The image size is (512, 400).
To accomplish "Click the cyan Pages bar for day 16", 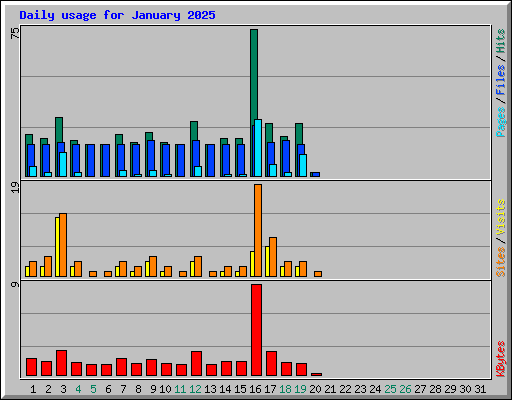I will coord(258,148).
